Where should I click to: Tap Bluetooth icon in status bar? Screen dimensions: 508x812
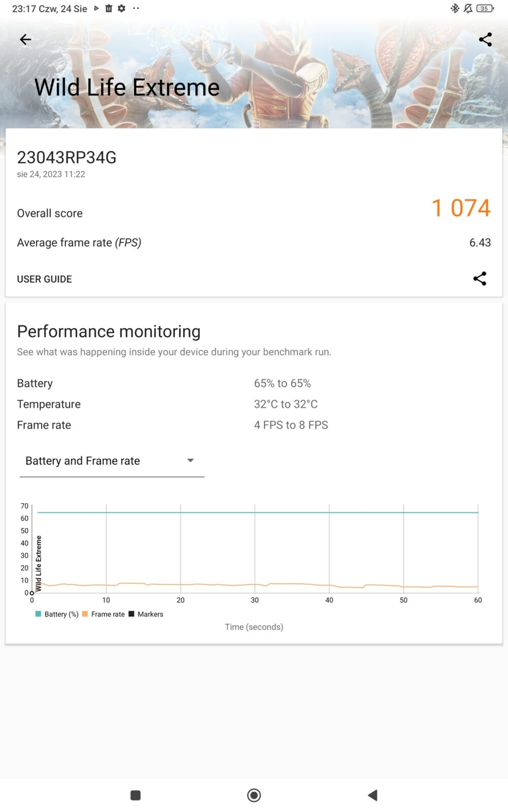pyautogui.click(x=455, y=8)
